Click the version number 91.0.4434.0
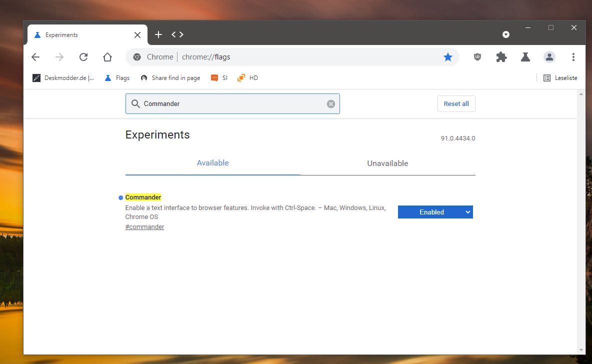This screenshot has width=592, height=364. (x=458, y=138)
